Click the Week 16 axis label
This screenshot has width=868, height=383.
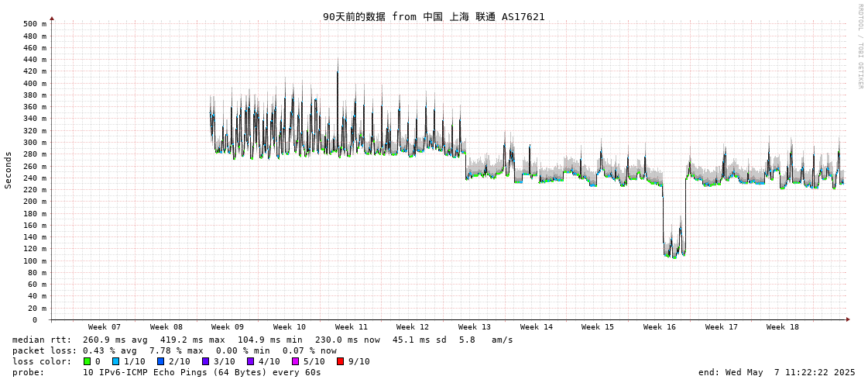pyautogui.click(x=660, y=327)
